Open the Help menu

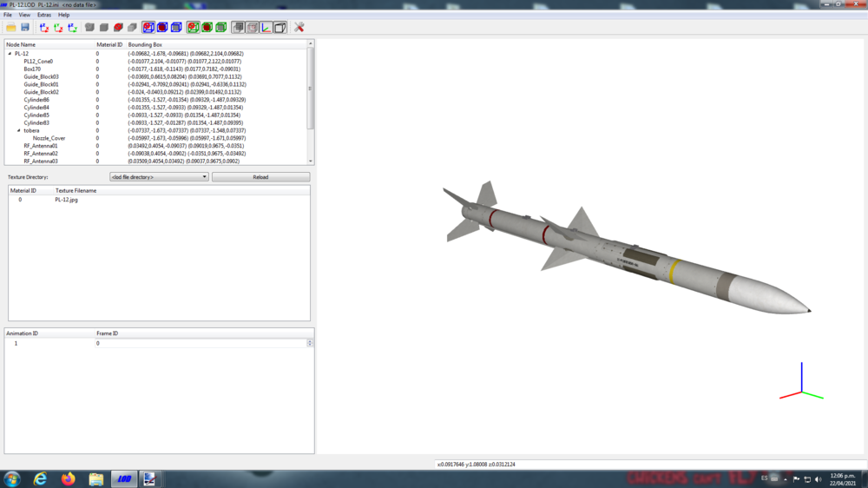coord(63,15)
